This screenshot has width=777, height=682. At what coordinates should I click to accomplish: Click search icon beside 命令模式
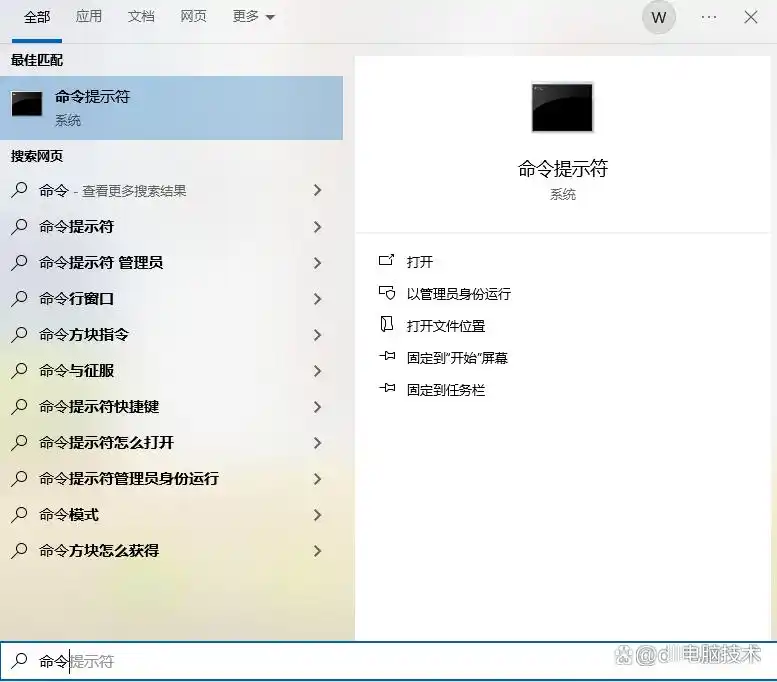pos(19,514)
